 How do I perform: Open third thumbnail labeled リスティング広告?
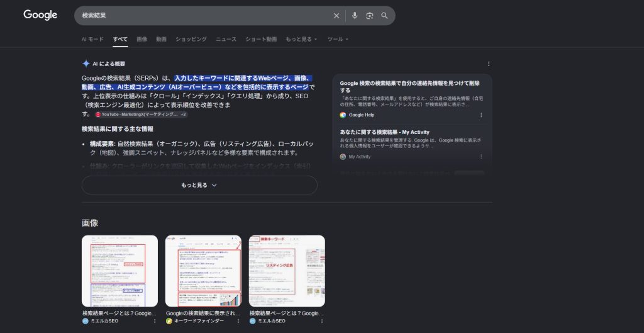(287, 271)
